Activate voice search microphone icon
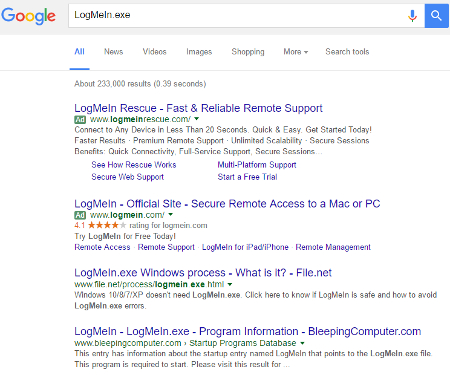This screenshot has width=450, height=375. coord(412,16)
